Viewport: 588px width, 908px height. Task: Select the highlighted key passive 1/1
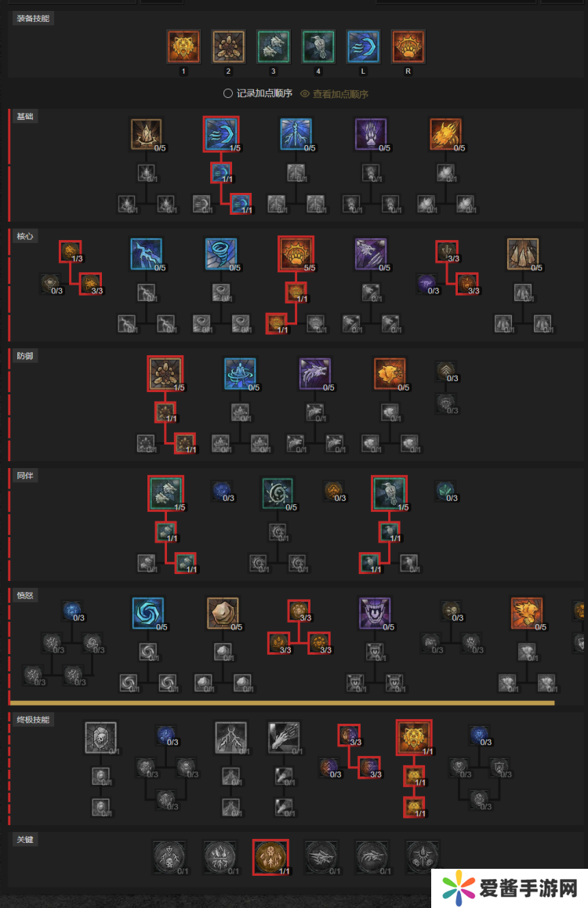[x=270, y=857]
